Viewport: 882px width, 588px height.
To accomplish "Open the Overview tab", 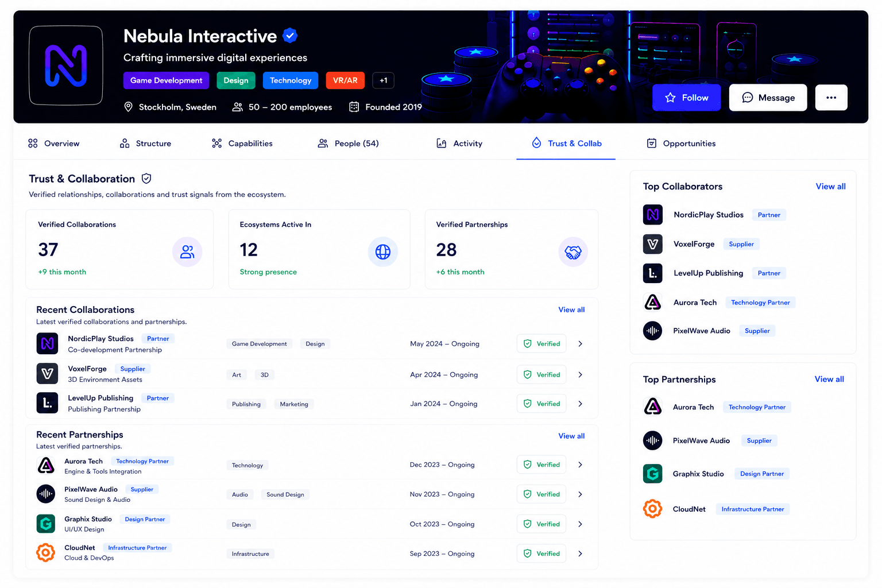I will pyautogui.click(x=54, y=144).
